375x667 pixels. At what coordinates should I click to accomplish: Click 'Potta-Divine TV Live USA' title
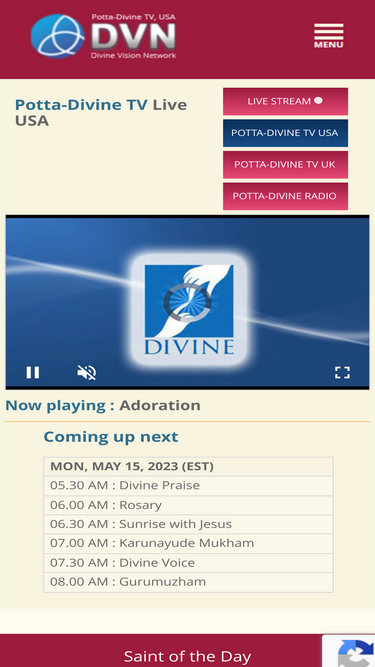(101, 113)
